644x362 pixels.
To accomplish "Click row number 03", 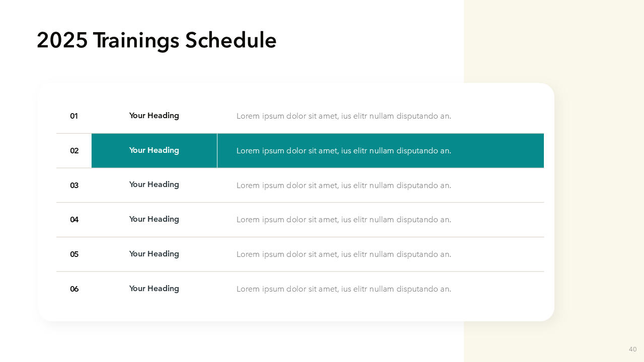I will 74,186.
